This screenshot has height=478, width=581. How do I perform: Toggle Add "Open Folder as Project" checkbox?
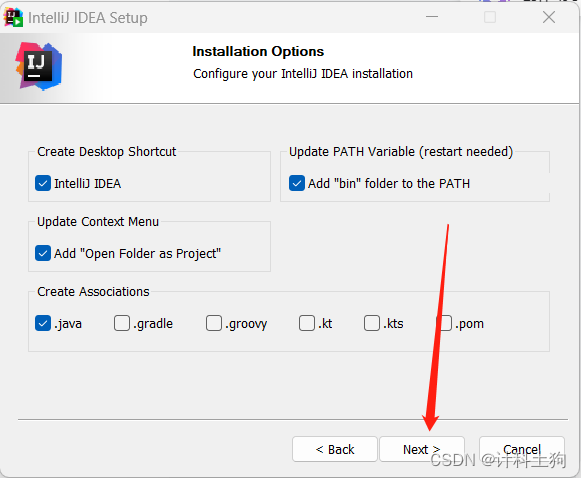pos(43,253)
